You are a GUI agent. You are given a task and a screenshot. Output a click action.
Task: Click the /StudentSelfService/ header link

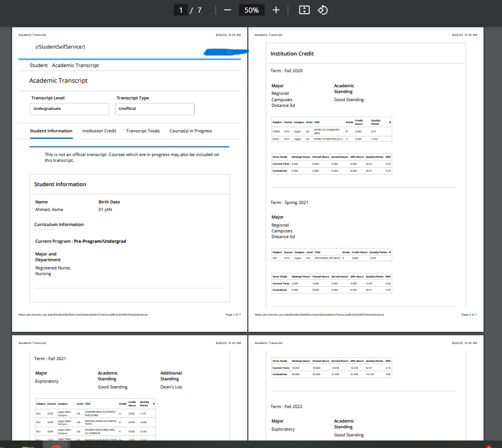60,47
